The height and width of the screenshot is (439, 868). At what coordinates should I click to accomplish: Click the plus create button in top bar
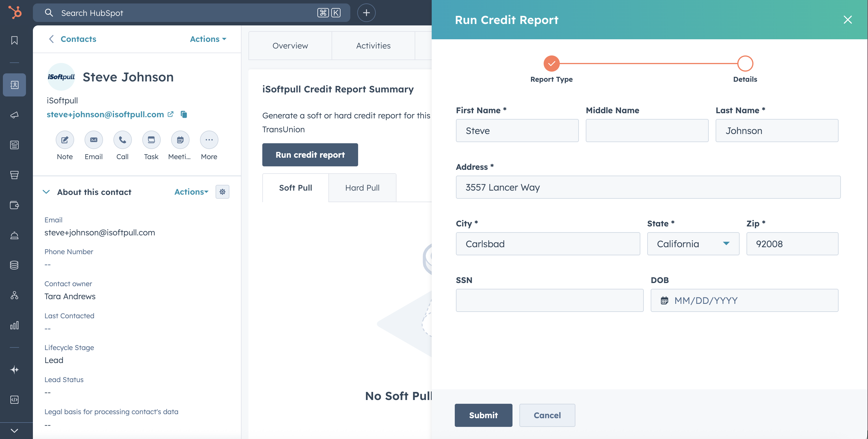click(366, 13)
